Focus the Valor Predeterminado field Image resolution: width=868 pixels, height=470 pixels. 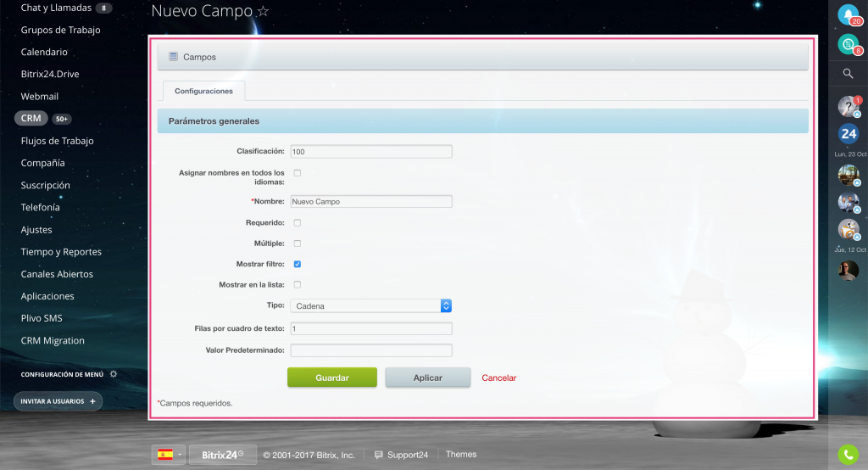pos(371,350)
